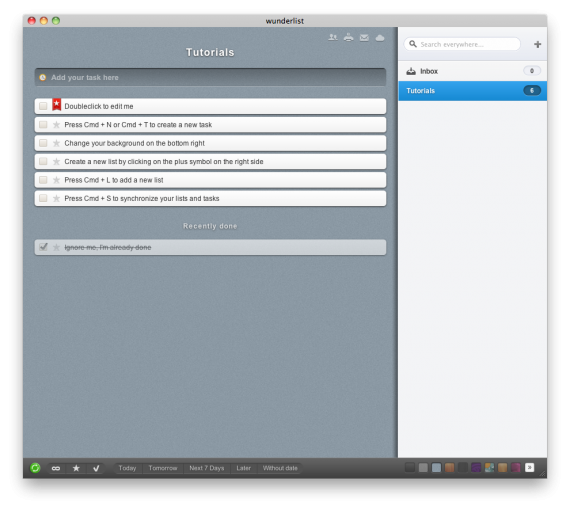Screen dimensions: 570x510
Task: Select the Tutorials list in sidebar
Action: [472, 91]
